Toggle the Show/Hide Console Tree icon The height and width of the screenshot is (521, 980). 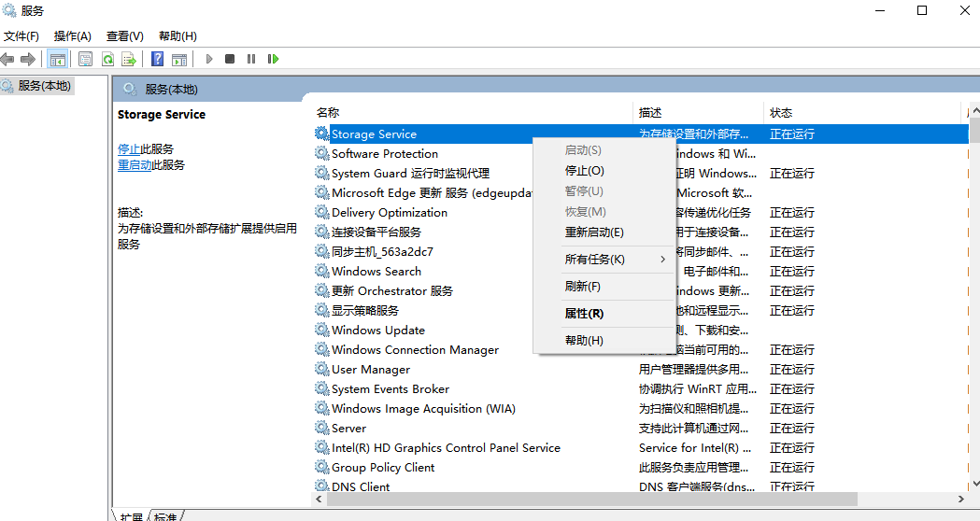(58, 60)
